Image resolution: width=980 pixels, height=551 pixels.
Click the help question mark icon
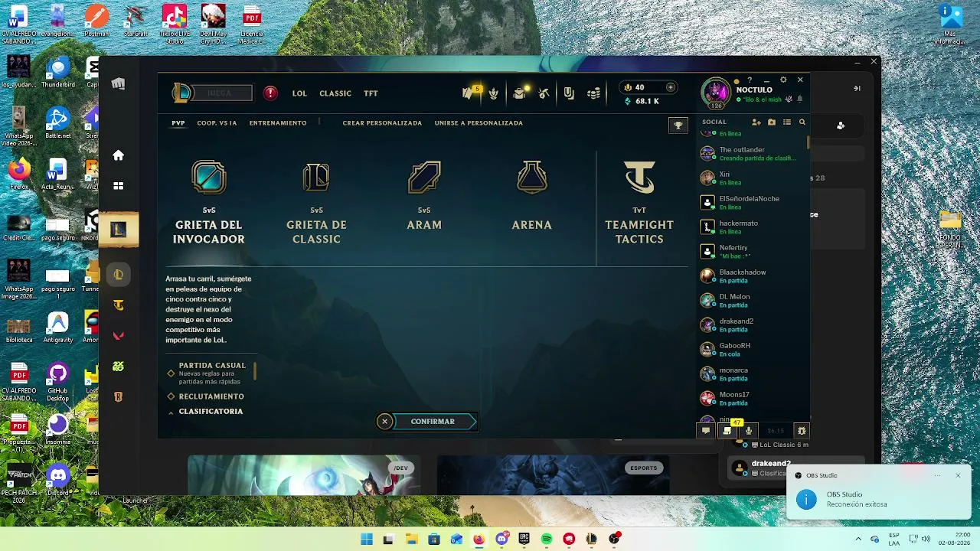pos(750,80)
